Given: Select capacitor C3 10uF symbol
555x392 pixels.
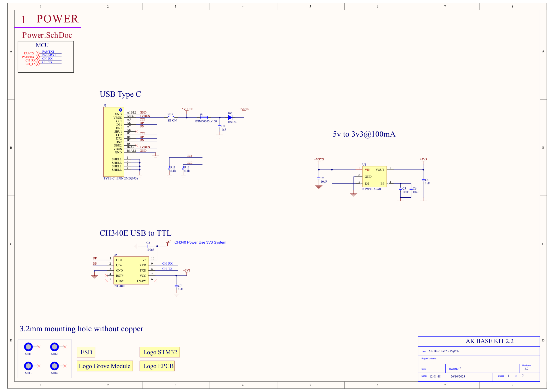Looking at the screenshot, I should (x=319, y=178).
